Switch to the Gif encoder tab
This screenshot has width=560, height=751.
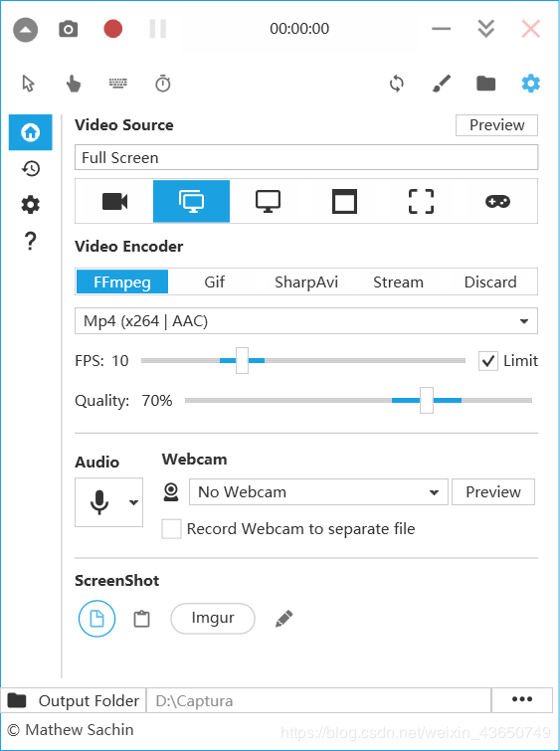click(214, 282)
